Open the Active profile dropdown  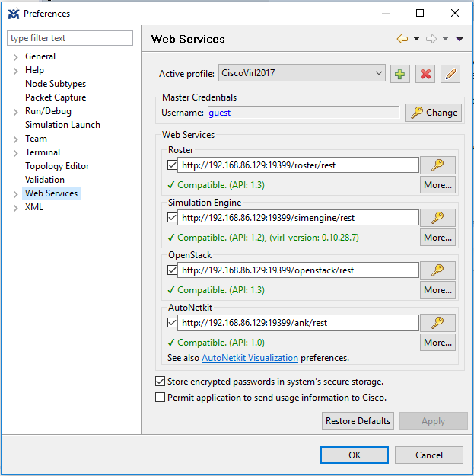[x=302, y=73]
